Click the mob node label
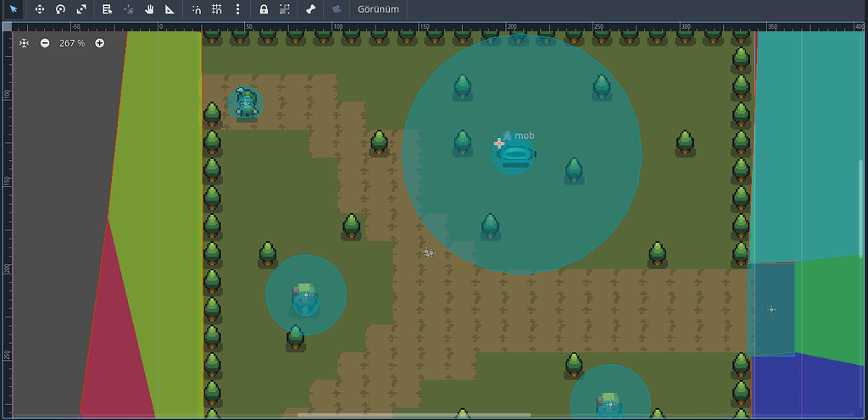 524,135
